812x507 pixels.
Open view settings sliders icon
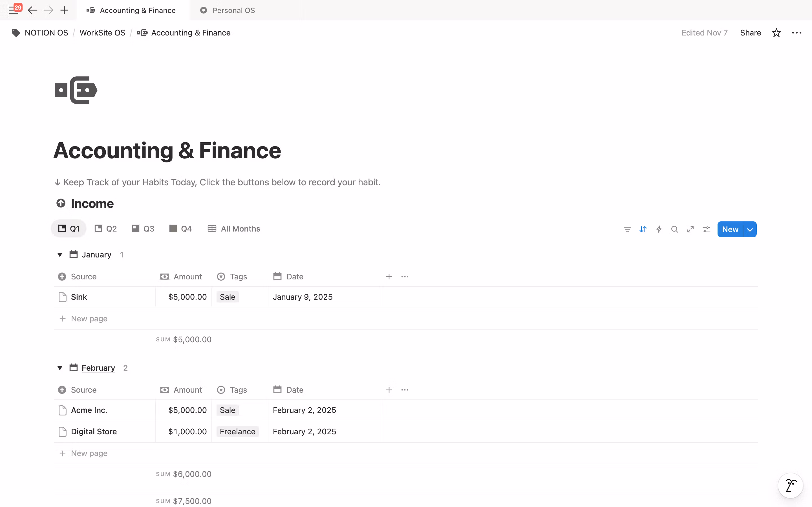coord(706,229)
